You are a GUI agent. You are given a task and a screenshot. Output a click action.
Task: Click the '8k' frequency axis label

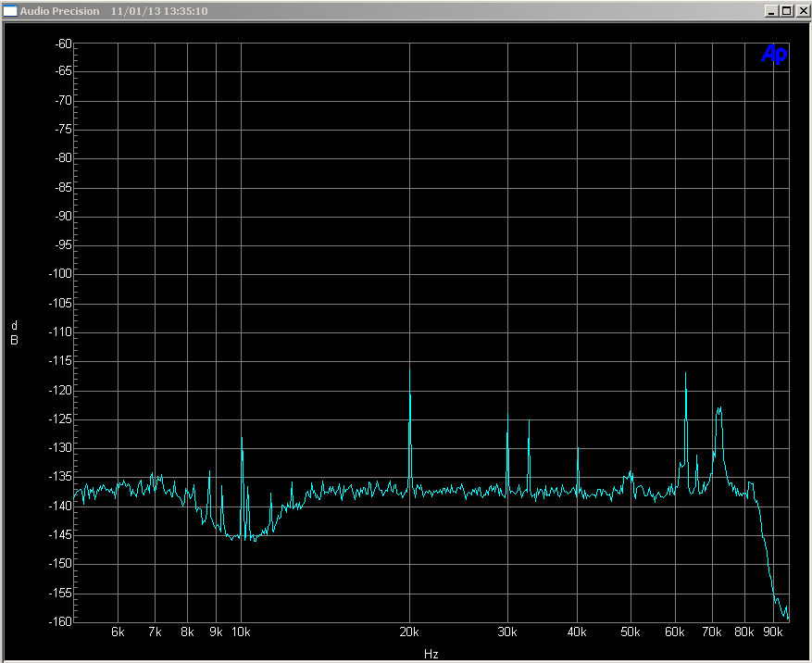187,632
